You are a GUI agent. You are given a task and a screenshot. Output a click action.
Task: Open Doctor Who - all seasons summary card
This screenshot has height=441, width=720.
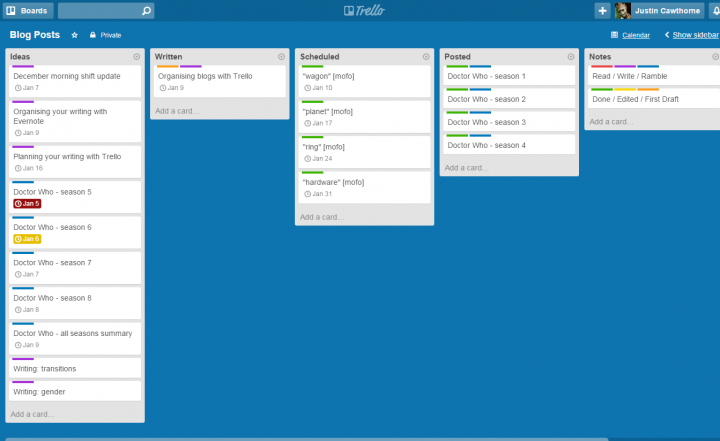click(75, 338)
